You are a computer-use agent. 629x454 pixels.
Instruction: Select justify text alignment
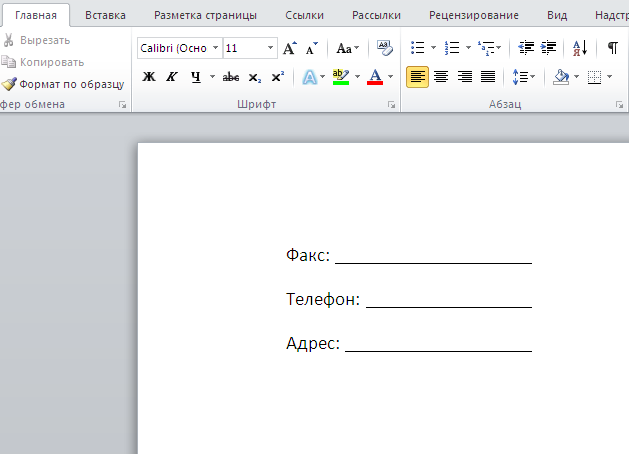point(488,77)
